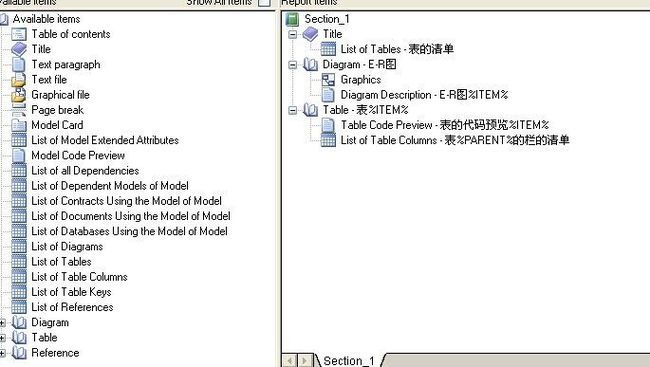Click the Title icon in Available items
This screenshot has width=650, height=367.
[19, 49]
